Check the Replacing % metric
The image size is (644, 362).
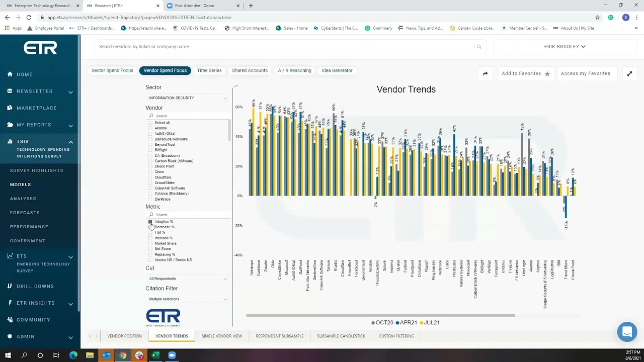(150, 254)
